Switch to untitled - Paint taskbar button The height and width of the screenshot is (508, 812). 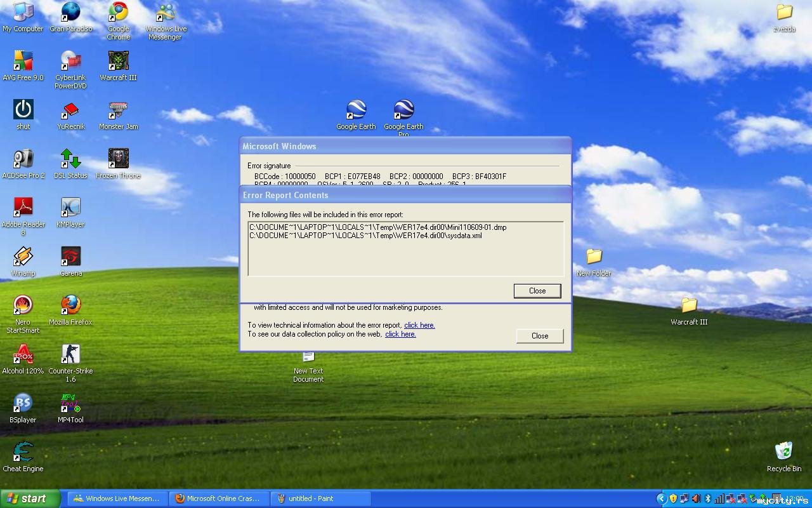tap(320, 498)
